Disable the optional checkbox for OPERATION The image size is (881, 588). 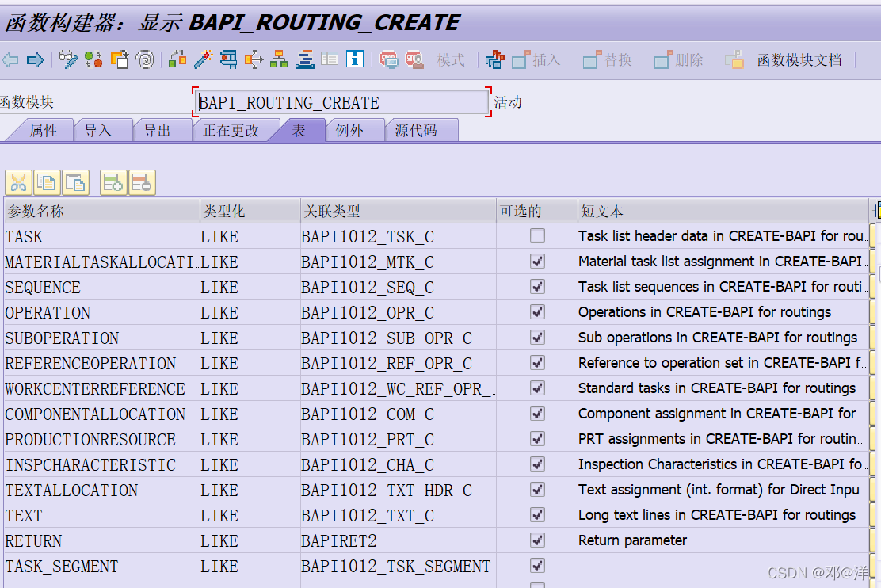[536, 313]
